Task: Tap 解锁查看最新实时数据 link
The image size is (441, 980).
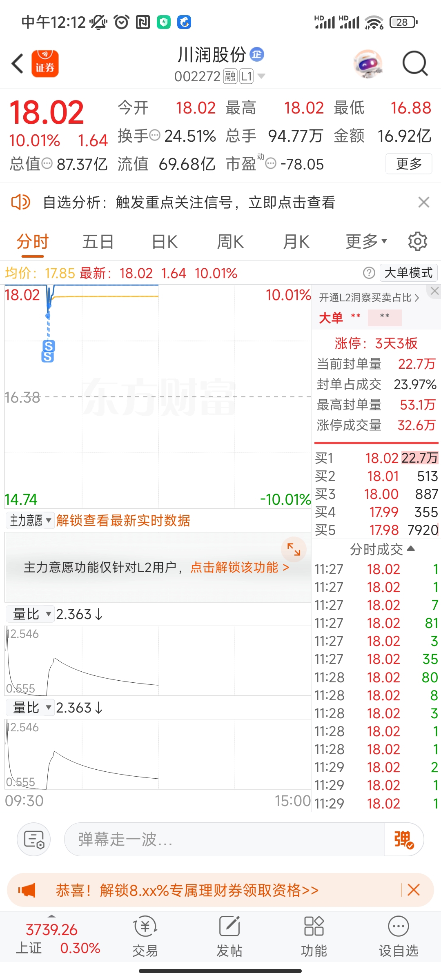Action: [123, 521]
